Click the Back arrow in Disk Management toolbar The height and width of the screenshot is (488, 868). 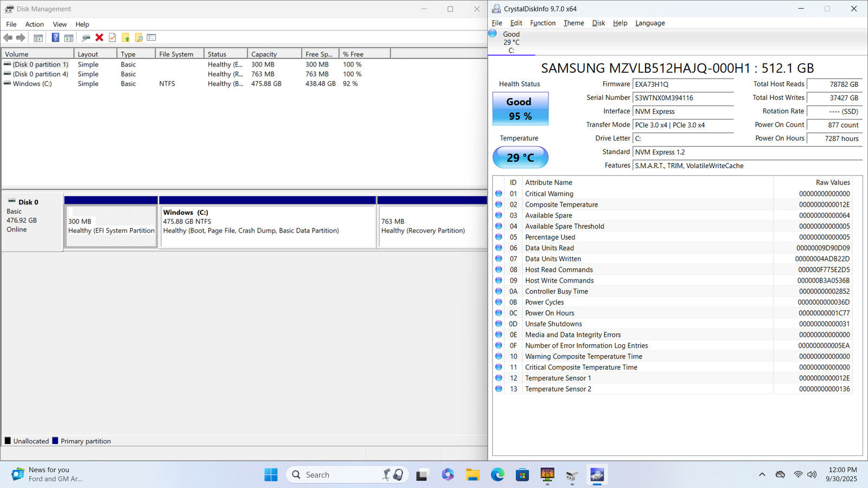[8, 37]
